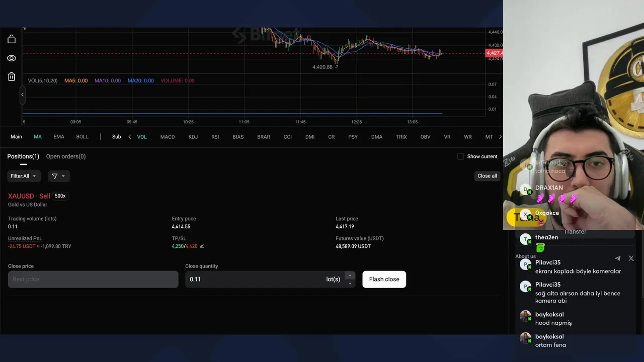Image resolution: width=644 pixels, height=362 pixels.
Task: Select the RSI sub indicator
Action: click(x=215, y=137)
